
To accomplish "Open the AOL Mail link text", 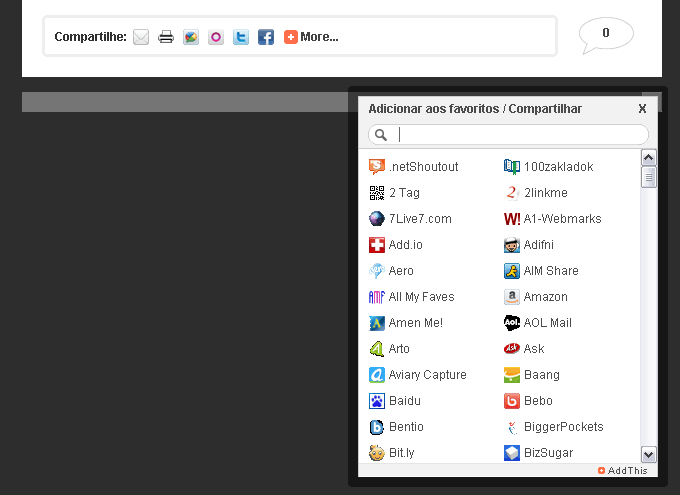I will click(x=548, y=323).
